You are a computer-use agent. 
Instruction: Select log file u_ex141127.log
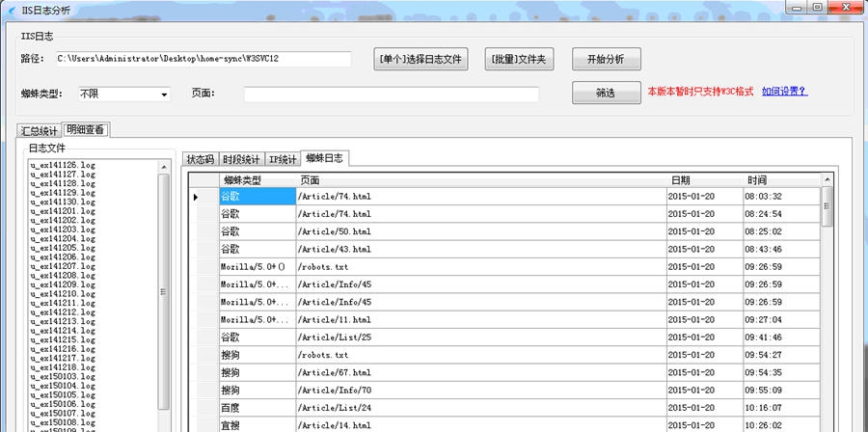[x=63, y=175]
